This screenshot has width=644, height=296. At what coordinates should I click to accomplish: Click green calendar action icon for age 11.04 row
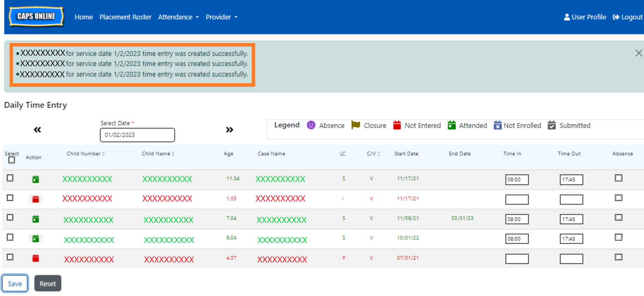click(36, 179)
